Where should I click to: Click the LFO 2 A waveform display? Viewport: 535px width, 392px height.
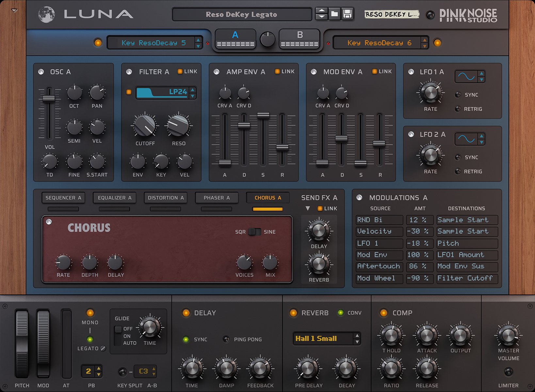466,139
